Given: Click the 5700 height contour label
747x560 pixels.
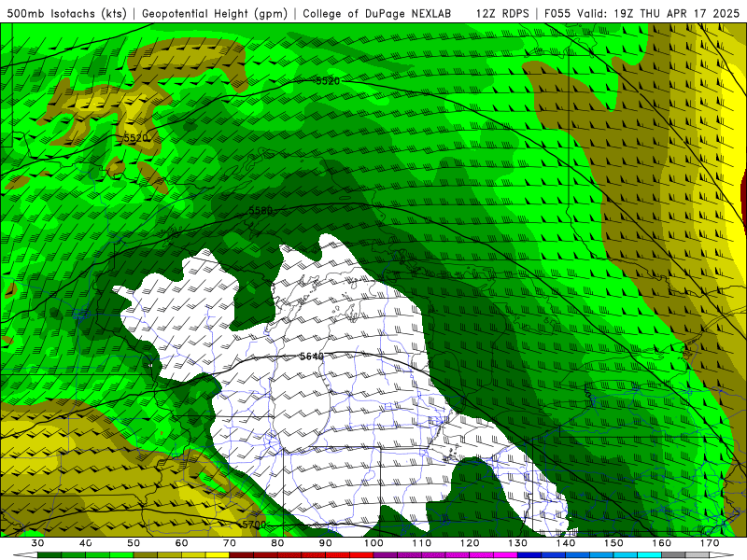Looking at the screenshot, I should 254,525.
